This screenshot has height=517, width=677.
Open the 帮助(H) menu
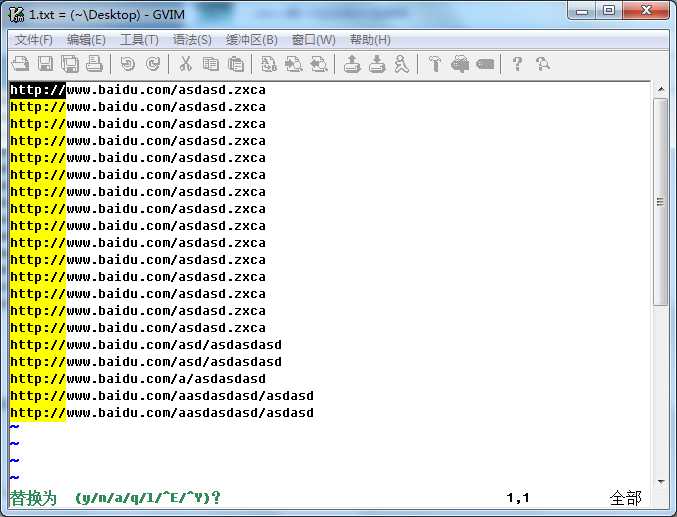click(370, 40)
